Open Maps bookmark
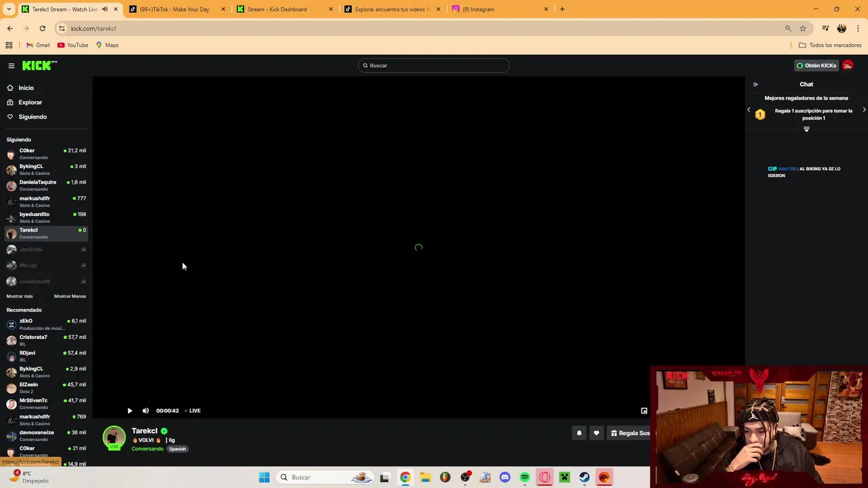This screenshot has width=868, height=488. point(107,45)
